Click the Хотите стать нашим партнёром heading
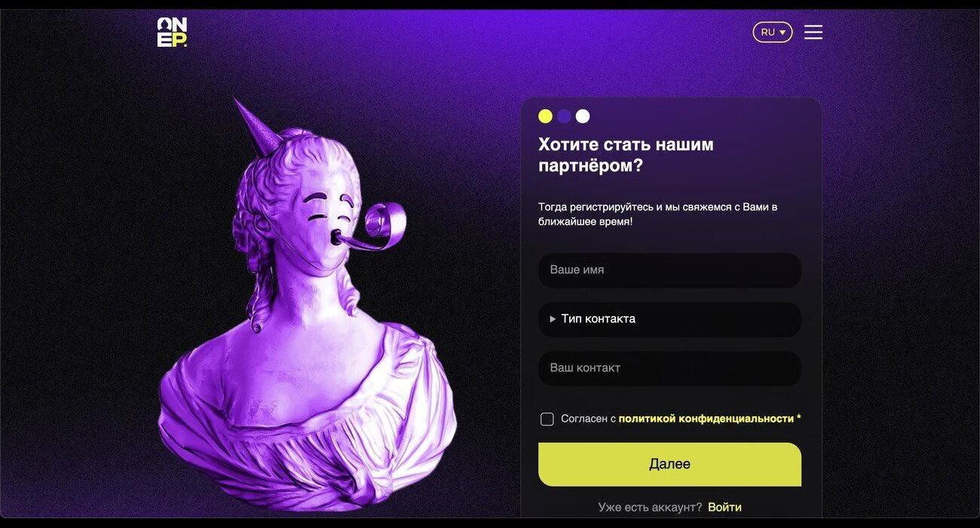Screen dimensions: 980x528 626,155
